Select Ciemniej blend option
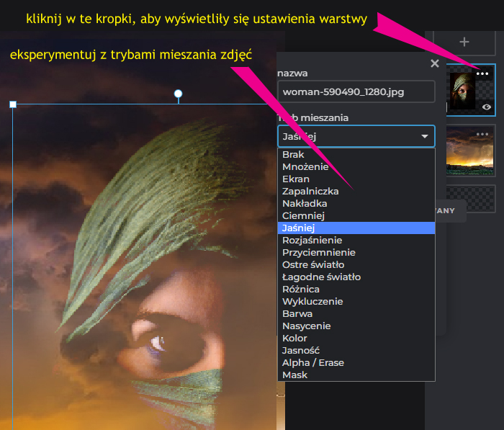Viewport: 504px width, 430px height. click(x=304, y=216)
